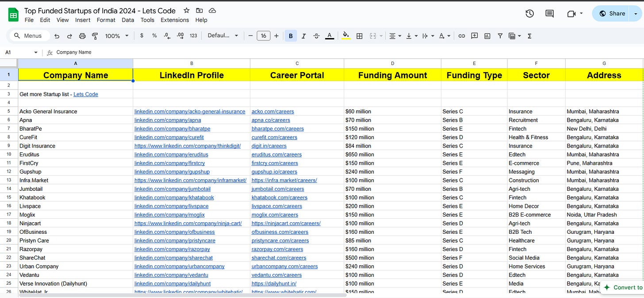Image resolution: width=644 pixels, height=298 pixels.
Task: Toggle strikethrough formatting
Action: 316,36
